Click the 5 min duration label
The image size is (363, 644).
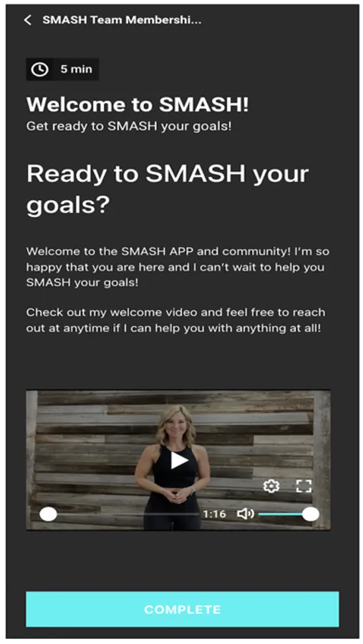(x=77, y=69)
